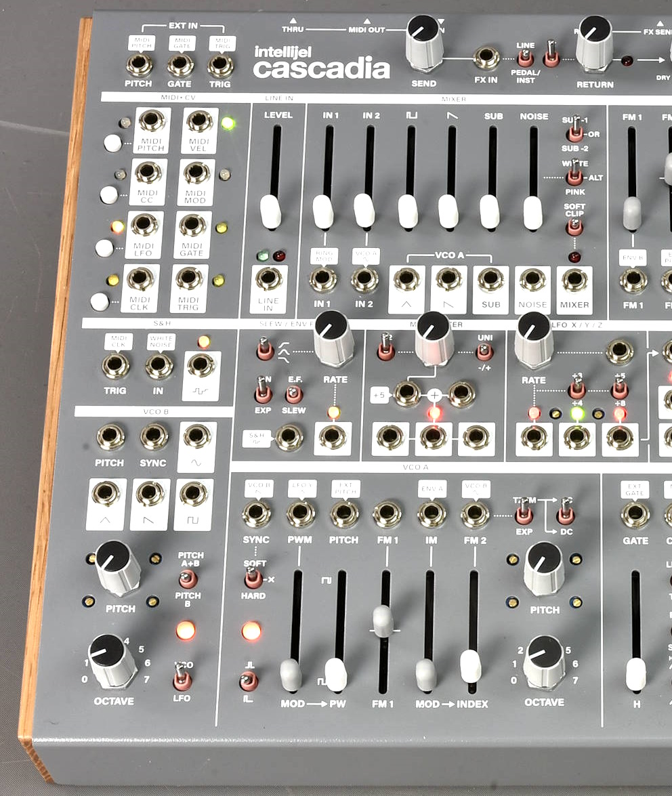Image resolution: width=672 pixels, height=796 pixels.
Task: Click the VCO B SYNC jack
Action: 154,437
